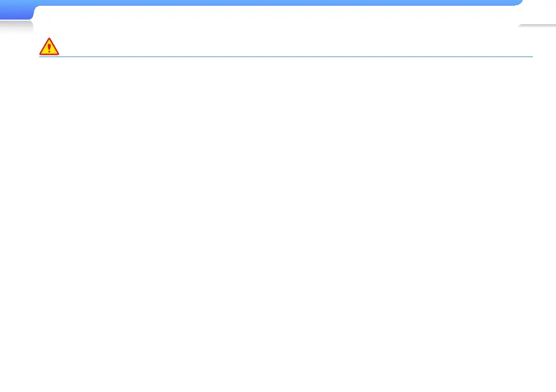Click the thin blue horizontal divider line
This screenshot has height=392, width=556.
coord(286,56)
